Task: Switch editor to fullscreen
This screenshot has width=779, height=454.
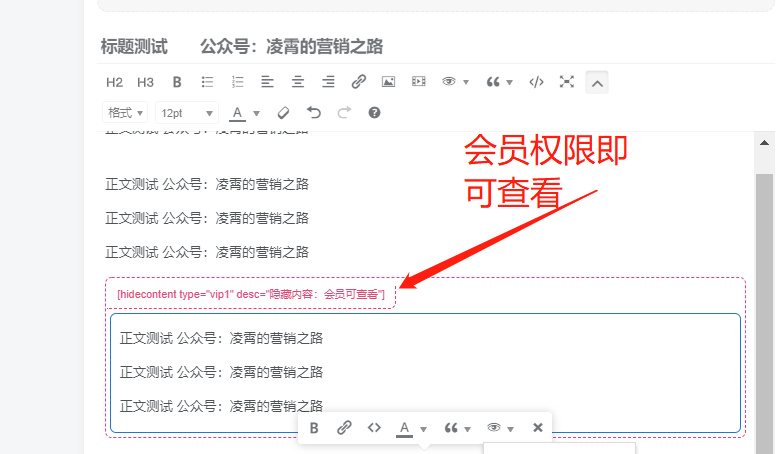Action: [567, 82]
